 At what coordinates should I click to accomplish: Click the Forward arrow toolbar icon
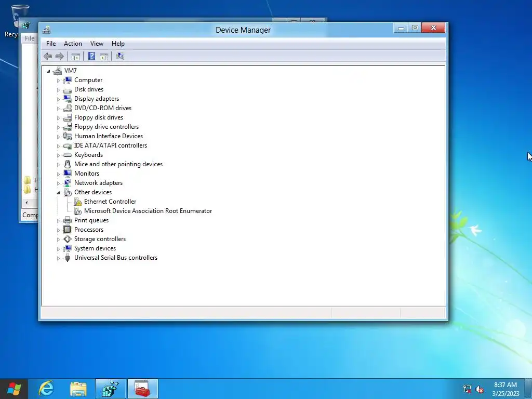click(60, 56)
